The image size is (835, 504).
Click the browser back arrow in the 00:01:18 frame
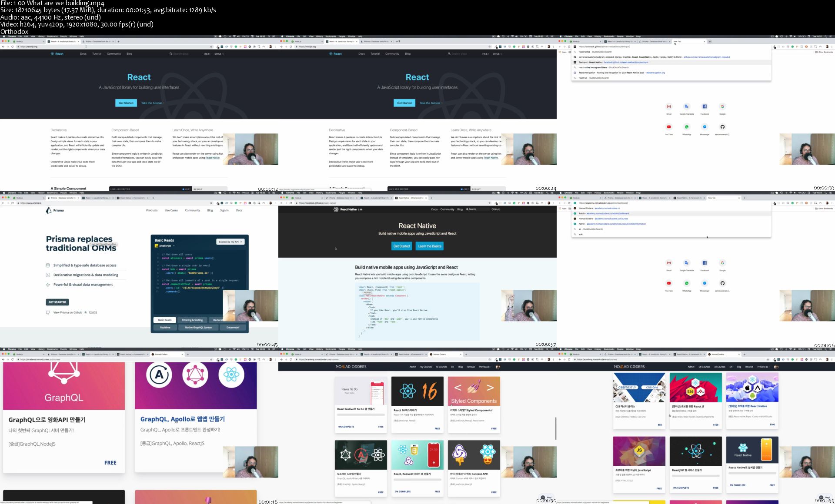tap(3, 359)
